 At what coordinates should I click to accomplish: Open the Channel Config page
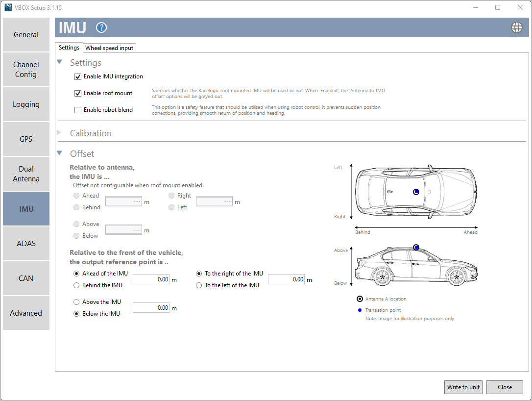coord(26,69)
